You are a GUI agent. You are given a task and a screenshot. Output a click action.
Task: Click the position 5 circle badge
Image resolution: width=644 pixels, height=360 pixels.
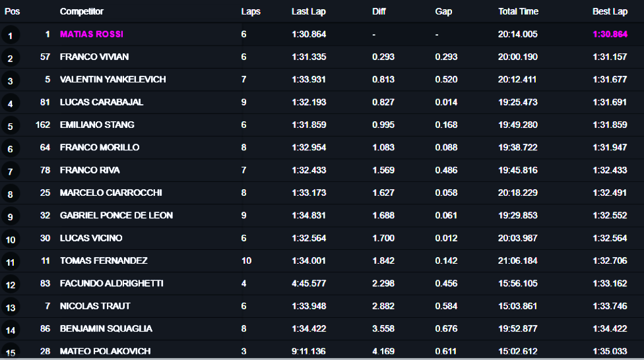point(11,126)
